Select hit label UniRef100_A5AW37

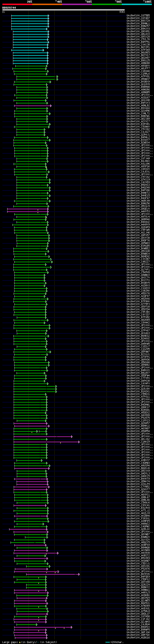click(x=138, y=79)
